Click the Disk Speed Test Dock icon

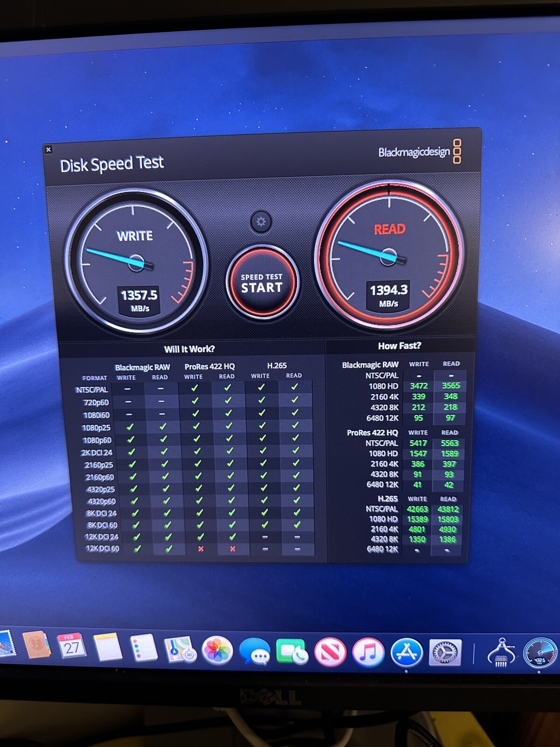click(x=540, y=654)
